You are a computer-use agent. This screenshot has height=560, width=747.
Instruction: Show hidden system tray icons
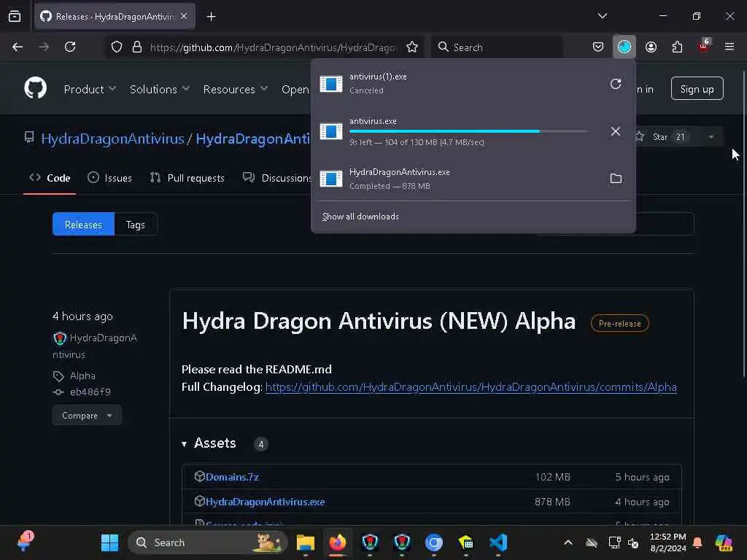[x=568, y=542]
